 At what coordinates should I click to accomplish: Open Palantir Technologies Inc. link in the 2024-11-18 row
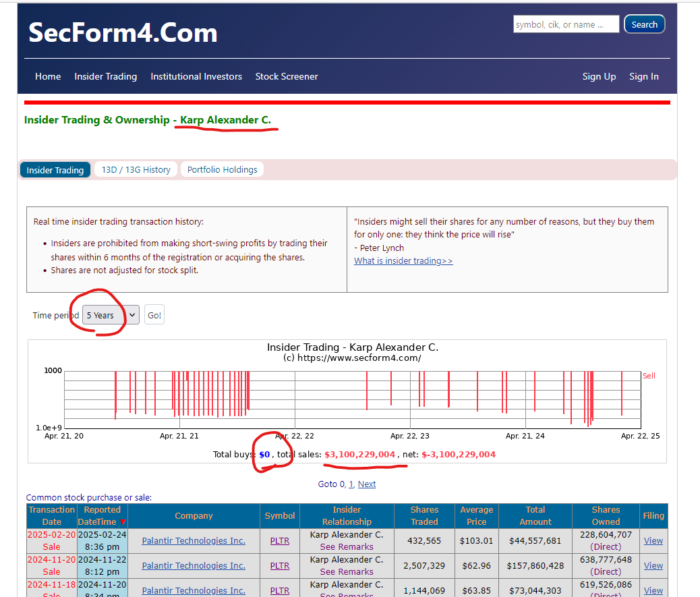pos(194,591)
